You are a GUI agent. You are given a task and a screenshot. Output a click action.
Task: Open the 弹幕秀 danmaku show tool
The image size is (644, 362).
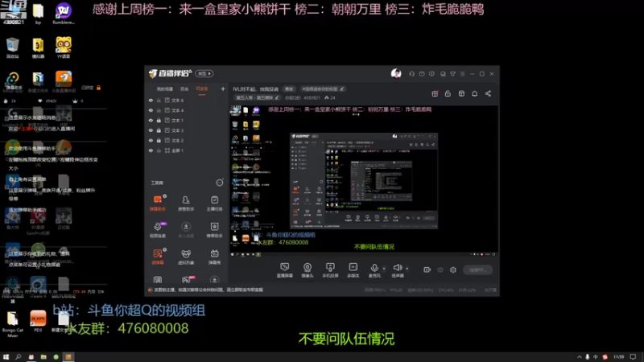tap(214, 257)
